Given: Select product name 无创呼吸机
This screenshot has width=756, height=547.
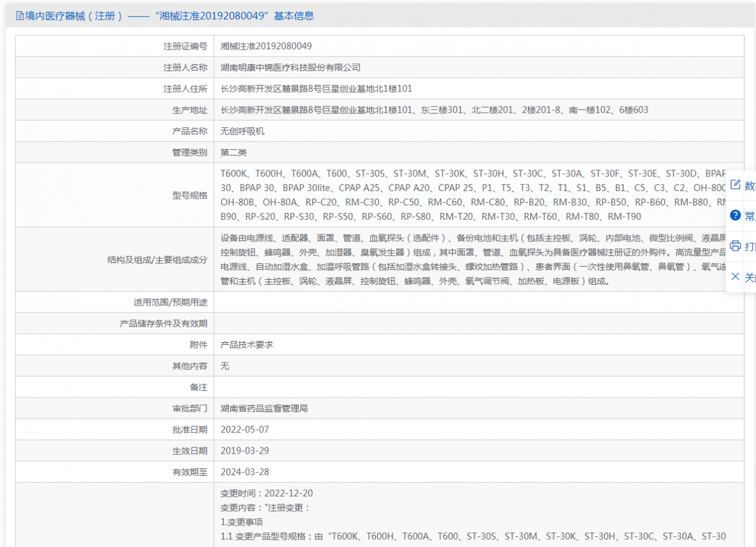Looking at the screenshot, I should [x=243, y=132].
